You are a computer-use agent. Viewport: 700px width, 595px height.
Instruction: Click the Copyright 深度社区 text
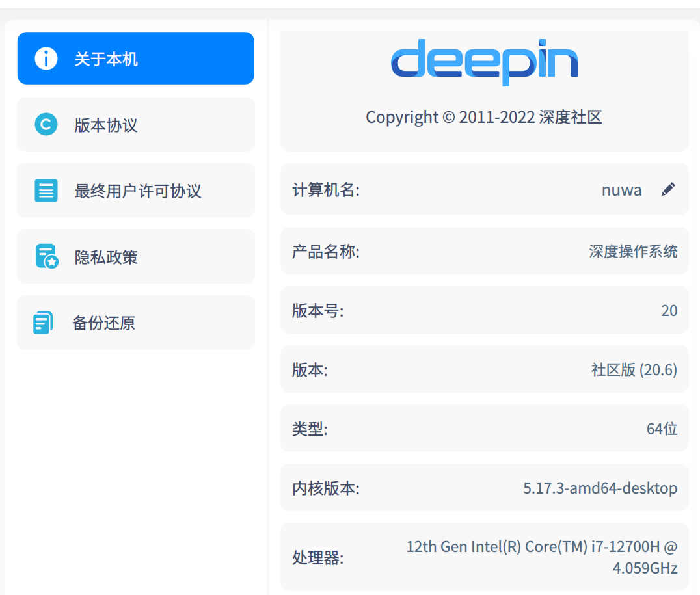click(484, 117)
